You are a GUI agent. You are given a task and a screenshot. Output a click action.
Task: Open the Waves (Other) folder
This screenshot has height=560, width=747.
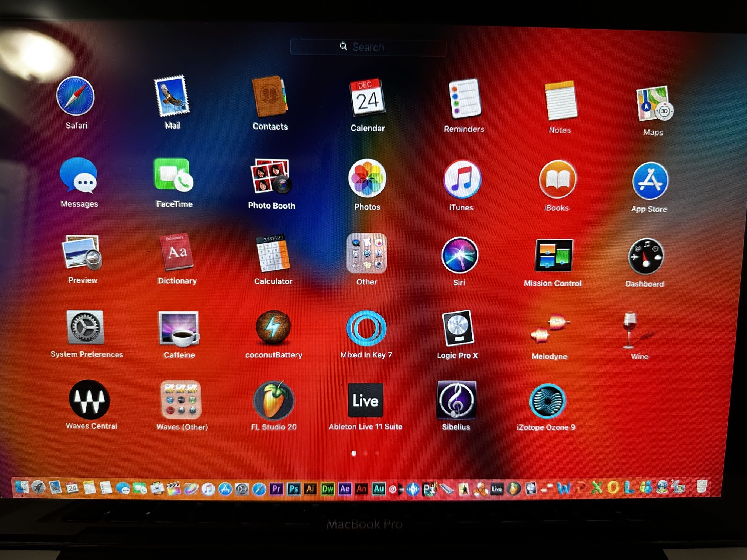[181, 400]
